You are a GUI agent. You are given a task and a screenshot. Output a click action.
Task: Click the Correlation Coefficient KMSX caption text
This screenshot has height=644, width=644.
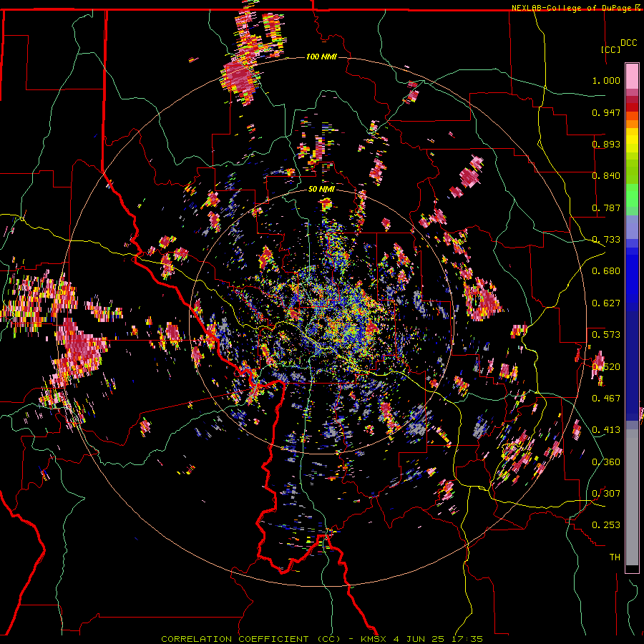(322, 639)
